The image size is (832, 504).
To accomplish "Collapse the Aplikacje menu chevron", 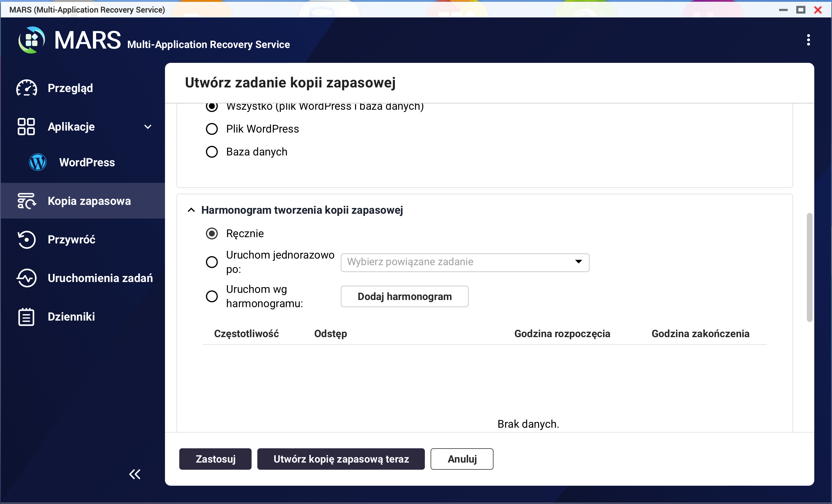I will [148, 127].
